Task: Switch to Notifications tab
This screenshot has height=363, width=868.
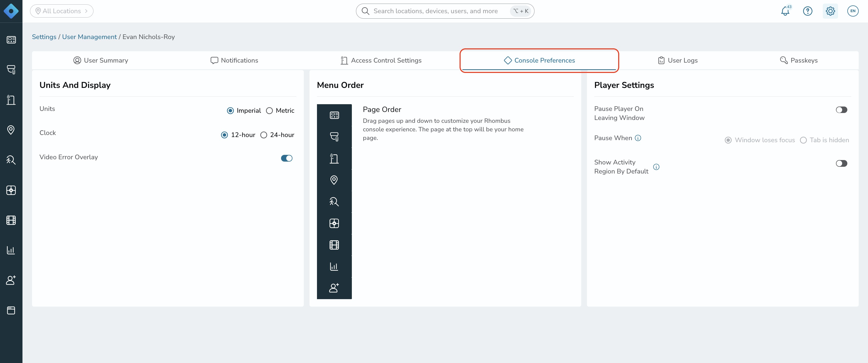Action: pyautogui.click(x=234, y=61)
